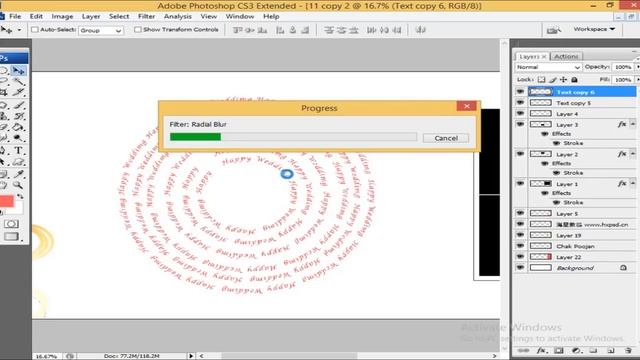
Task: Toggle Quick Mask mode
Action: [11, 224]
